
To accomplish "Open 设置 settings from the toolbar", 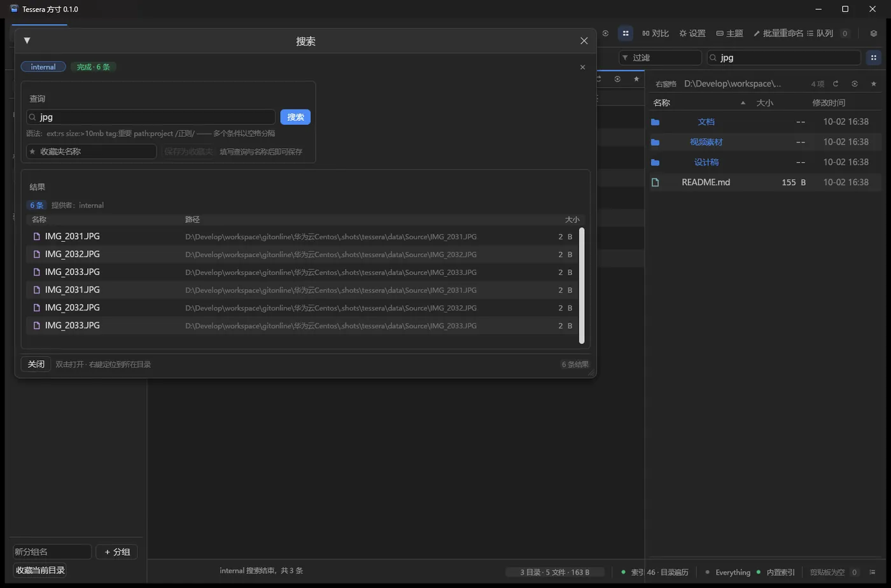I will tap(692, 33).
